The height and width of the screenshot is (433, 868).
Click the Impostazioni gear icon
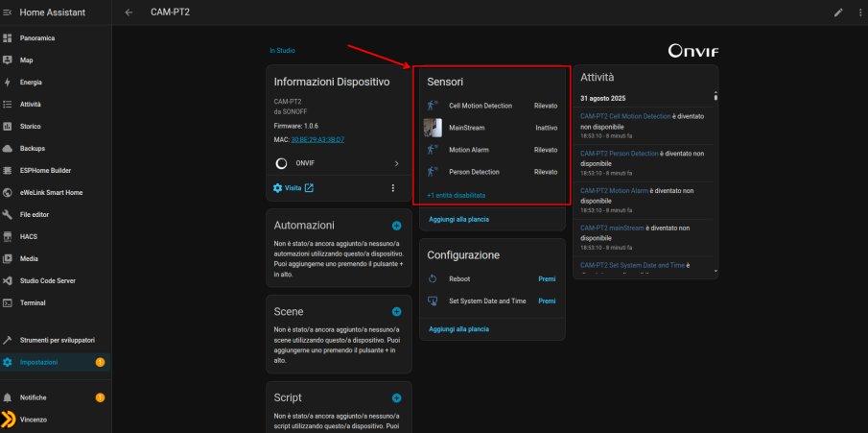click(8, 362)
